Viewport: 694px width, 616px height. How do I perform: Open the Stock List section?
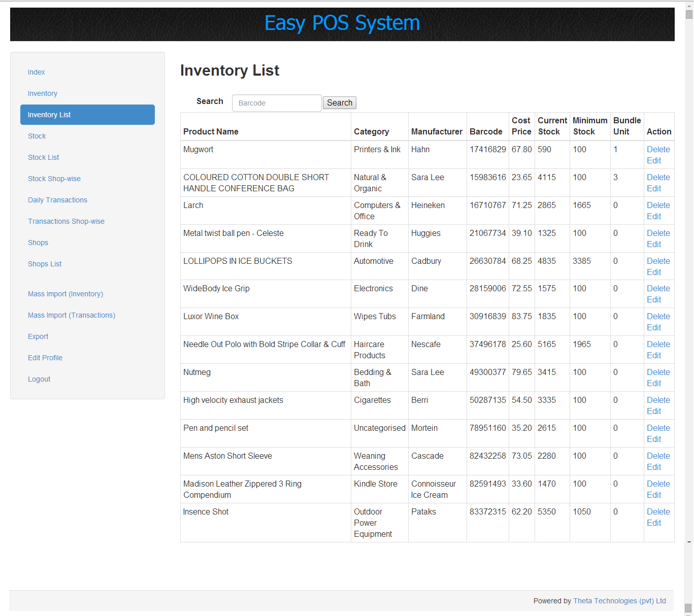click(43, 157)
